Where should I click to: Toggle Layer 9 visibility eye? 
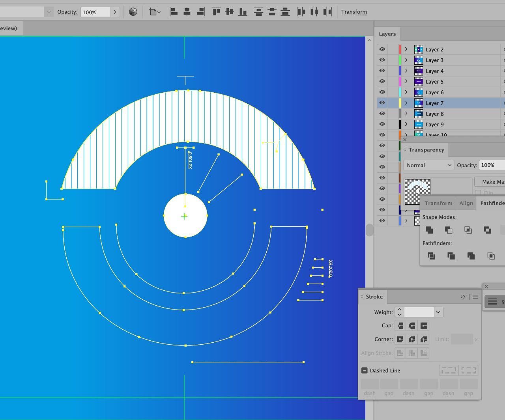point(382,124)
